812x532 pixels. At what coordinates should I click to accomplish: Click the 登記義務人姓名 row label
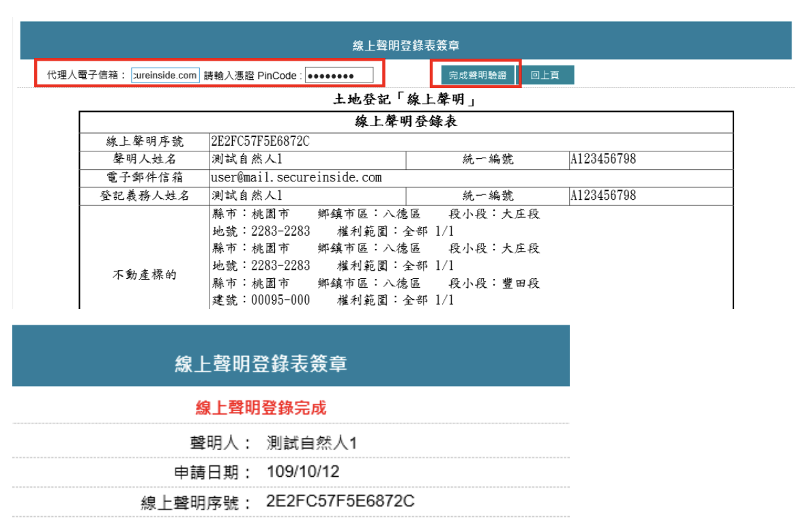point(144,196)
